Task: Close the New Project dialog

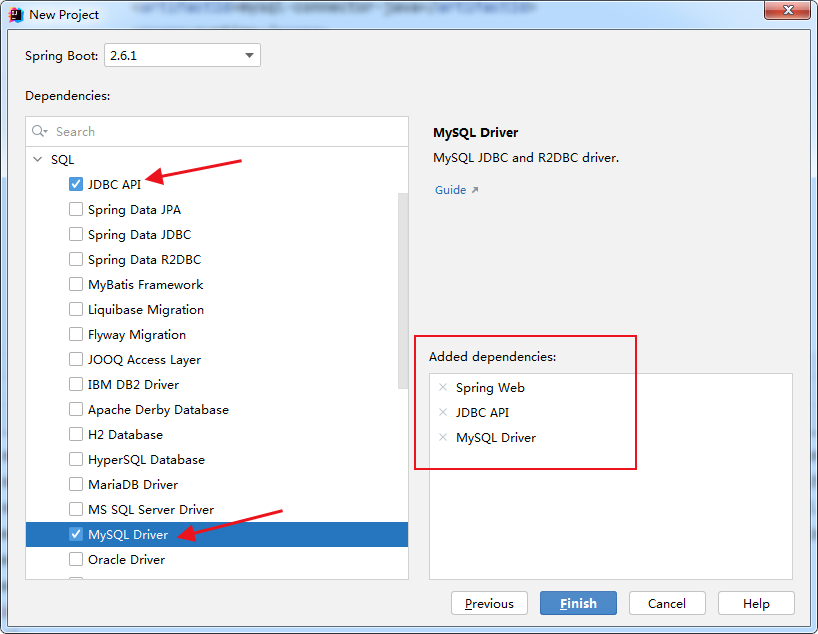Action: [x=788, y=10]
